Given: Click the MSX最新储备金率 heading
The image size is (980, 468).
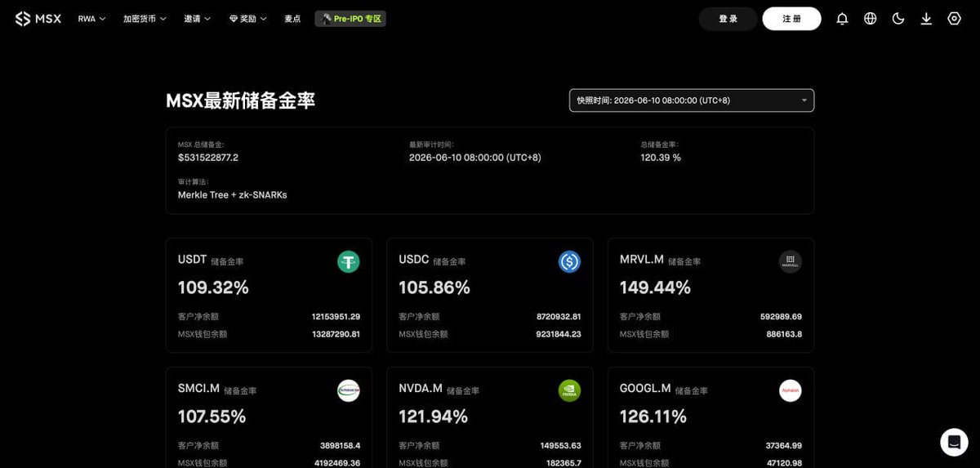Looking at the screenshot, I should point(240,101).
